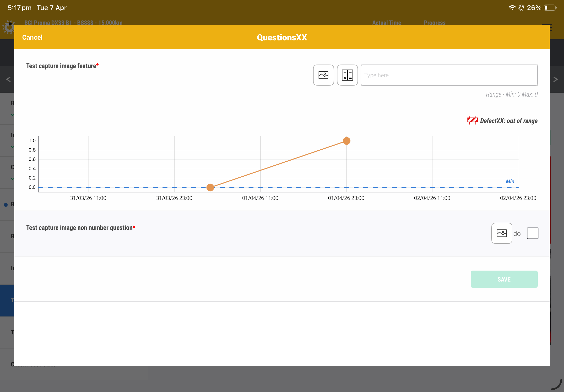Go to previous item with left chevron
The height and width of the screenshot is (392, 564).
[8, 79]
